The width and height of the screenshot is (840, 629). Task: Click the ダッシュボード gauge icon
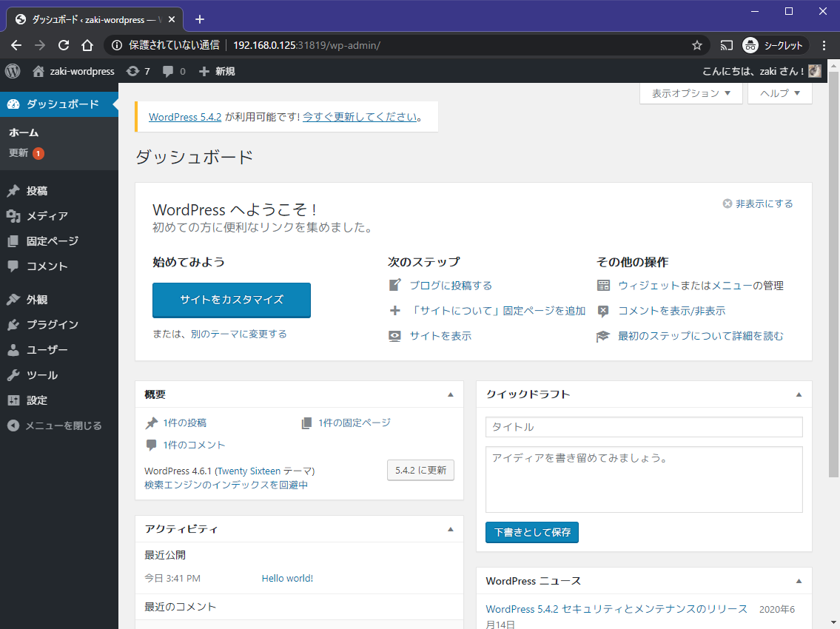click(x=13, y=104)
